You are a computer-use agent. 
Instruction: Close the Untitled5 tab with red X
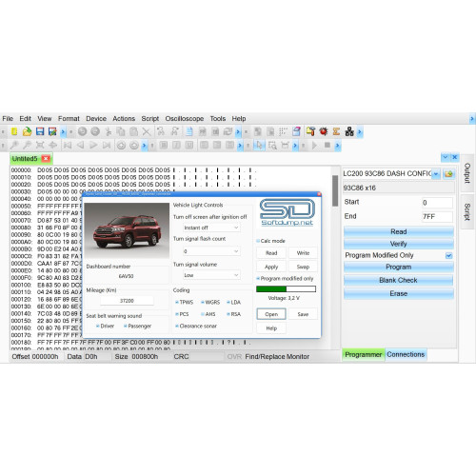(x=46, y=158)
